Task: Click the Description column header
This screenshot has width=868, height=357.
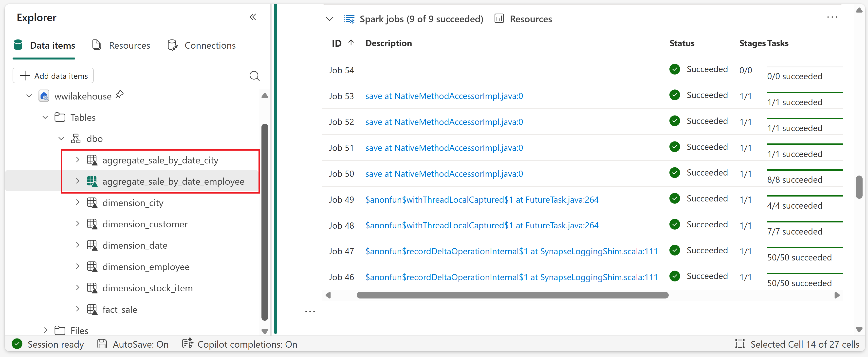Action: point(388,43)
